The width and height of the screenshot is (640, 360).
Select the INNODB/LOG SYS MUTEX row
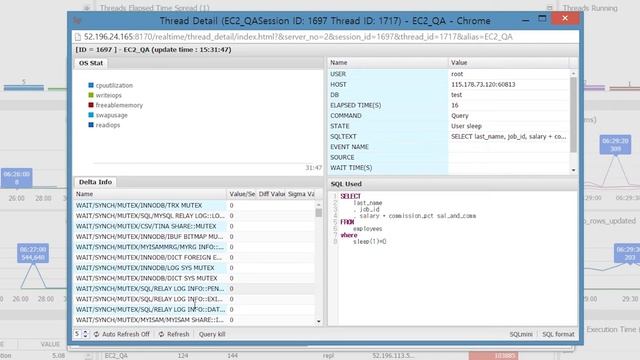pos(194,268)
